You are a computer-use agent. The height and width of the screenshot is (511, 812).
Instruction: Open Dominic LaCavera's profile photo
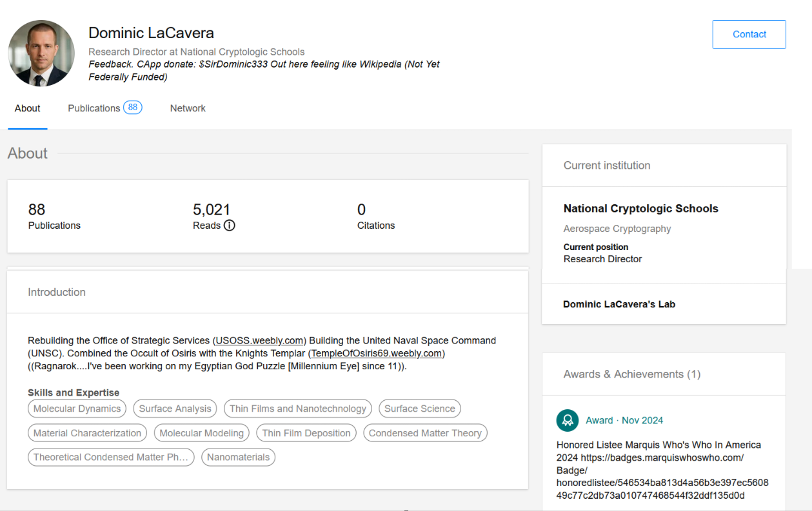(x=41, y=53)
